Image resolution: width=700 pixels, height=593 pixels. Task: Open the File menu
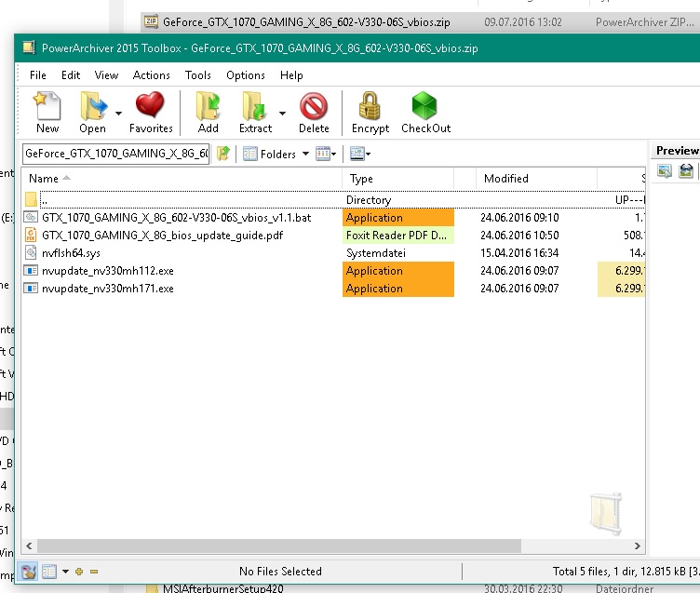pyautogui.click(x=38, y=75)
